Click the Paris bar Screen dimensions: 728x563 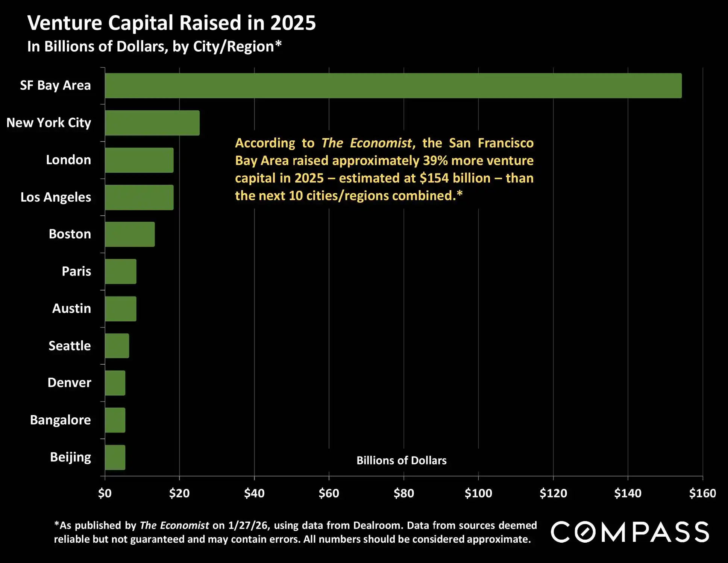click(120, 271)
